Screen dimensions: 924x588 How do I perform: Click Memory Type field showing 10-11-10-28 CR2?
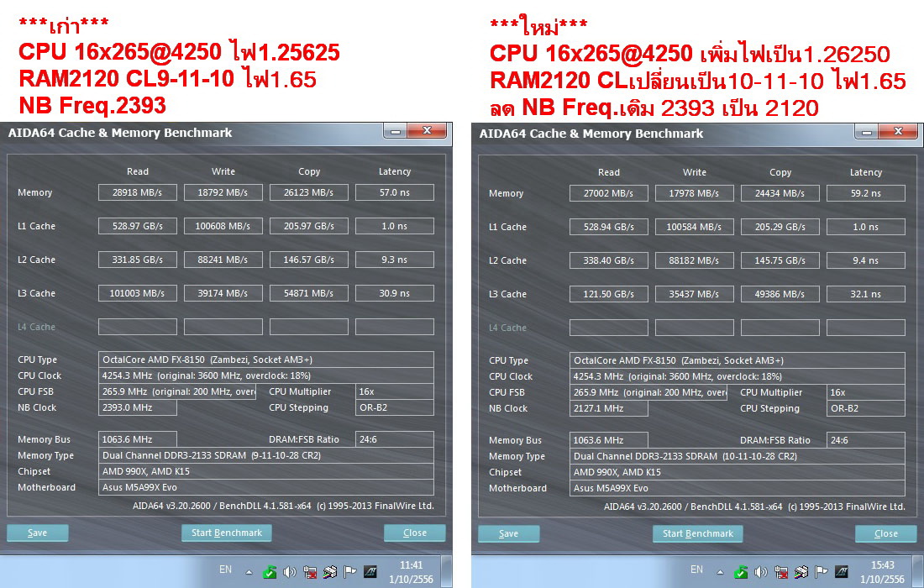coord(738,456)
